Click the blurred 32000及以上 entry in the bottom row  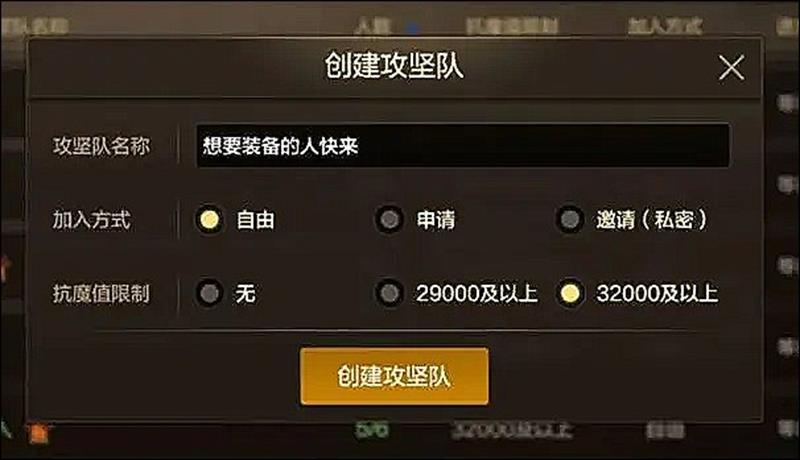pyautogui.click(x=511, y=430)
